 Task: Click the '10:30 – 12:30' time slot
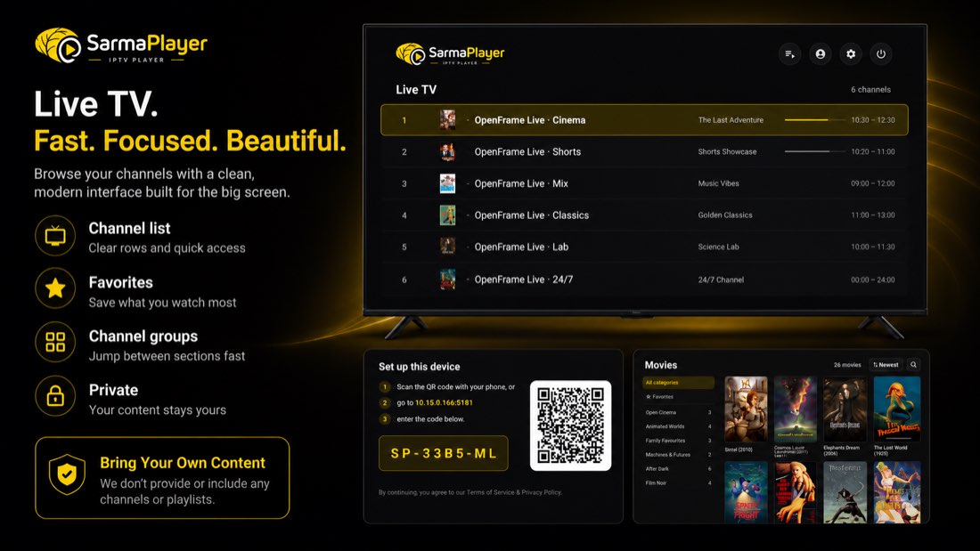click(x=872, y=120)
